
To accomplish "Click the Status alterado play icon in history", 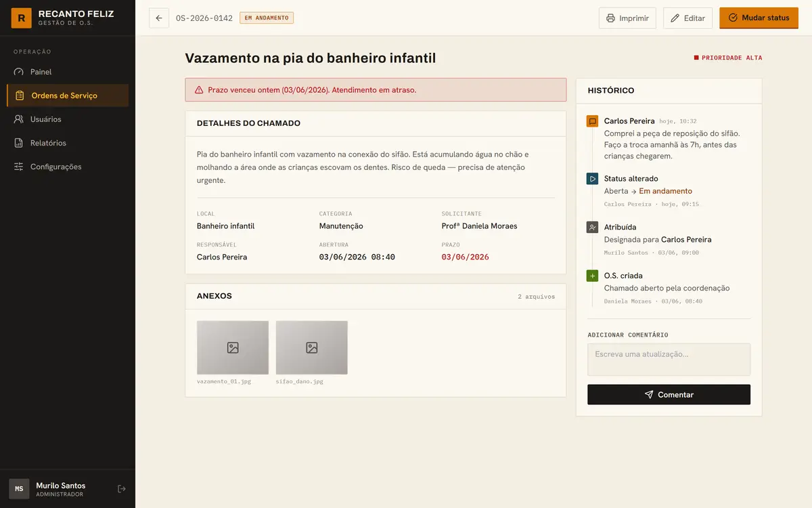I will click(593, 179).
